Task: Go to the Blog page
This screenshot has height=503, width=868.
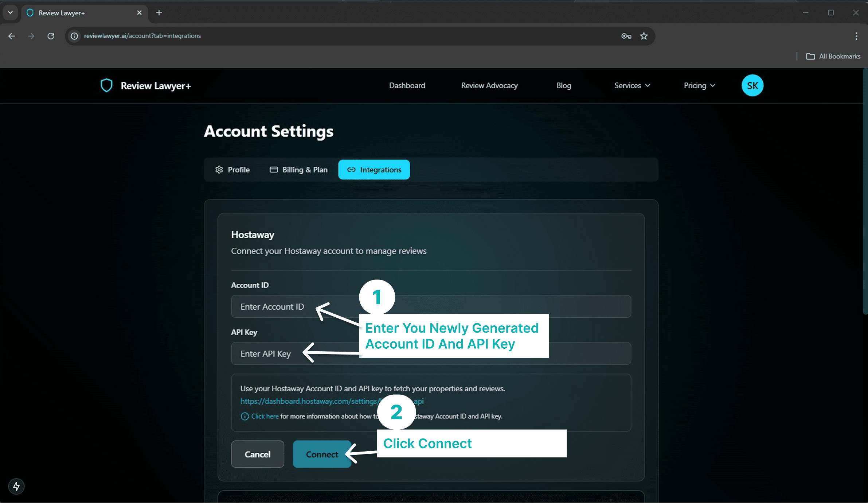Action: click(564, 85)
